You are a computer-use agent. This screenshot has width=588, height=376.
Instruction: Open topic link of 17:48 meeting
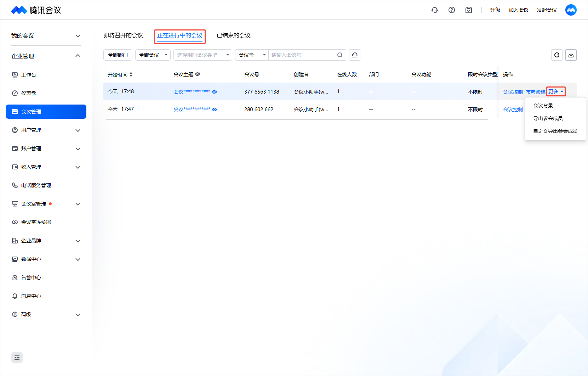(192, 92)
